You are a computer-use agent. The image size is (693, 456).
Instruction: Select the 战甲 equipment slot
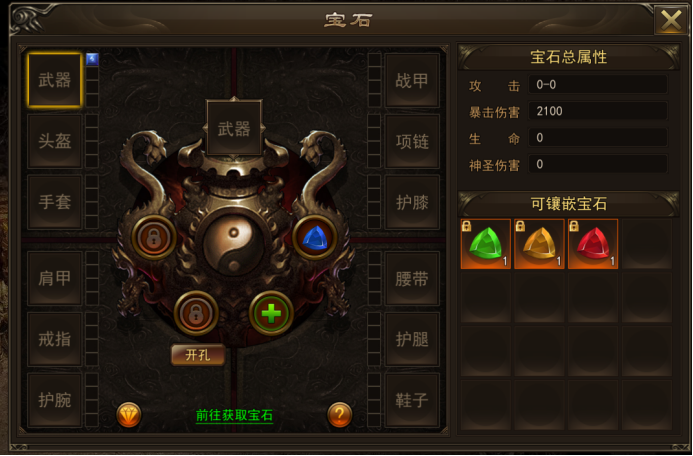coord(412,81)
